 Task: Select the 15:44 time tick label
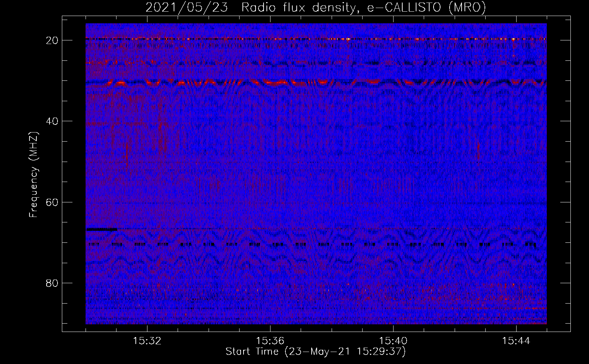coord(516,341)
